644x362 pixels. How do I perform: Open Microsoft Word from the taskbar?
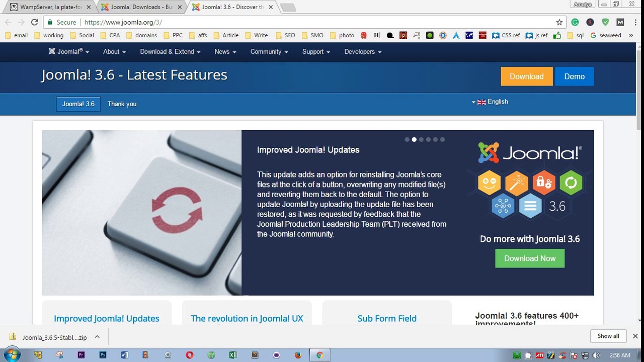pyautogui.click(x=124, y=354)
